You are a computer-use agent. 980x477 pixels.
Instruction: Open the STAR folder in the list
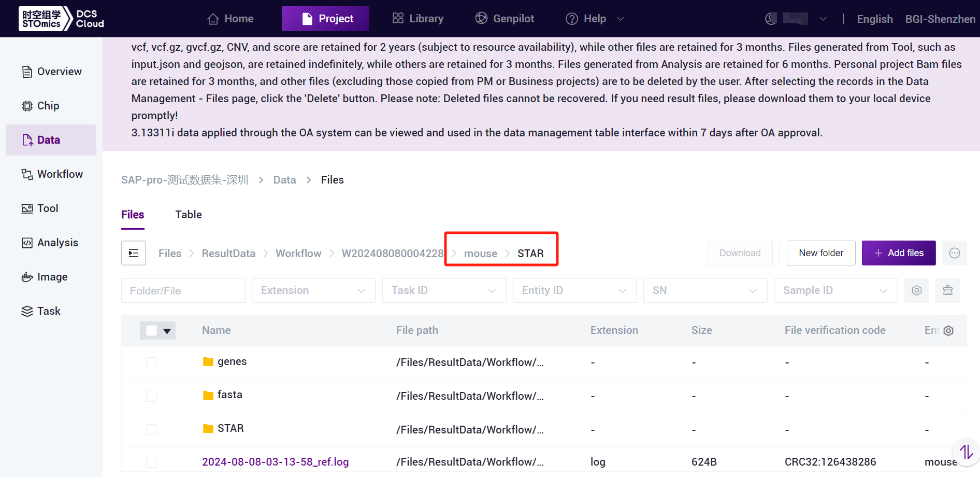tap(230, 428)
